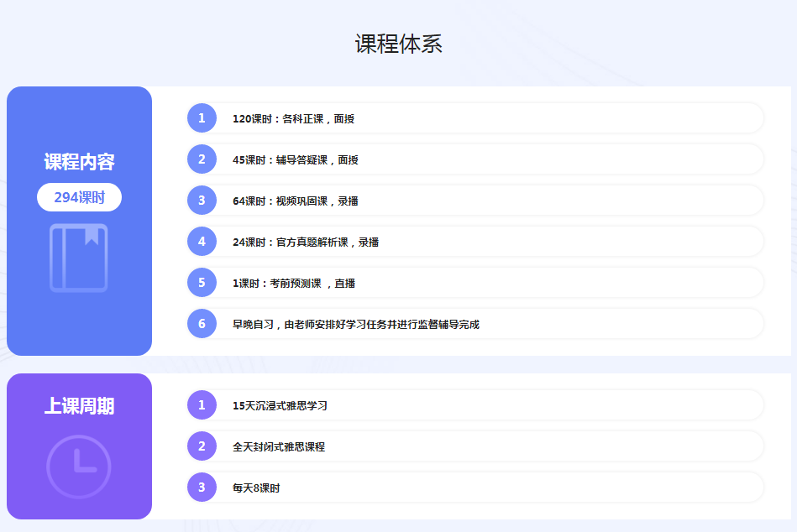Click purple number 3 badge beside 每天8课时
This screenshot has height=532, width=797.
(202, 488)
